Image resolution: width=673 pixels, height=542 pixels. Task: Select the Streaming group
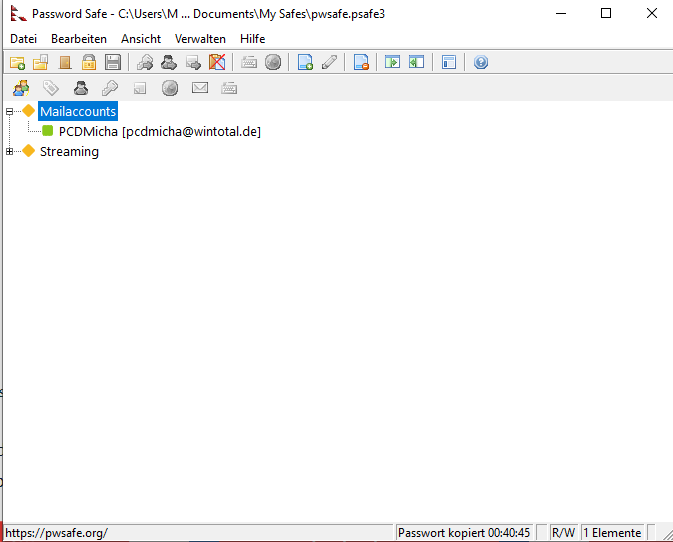[x=69, y=151]
